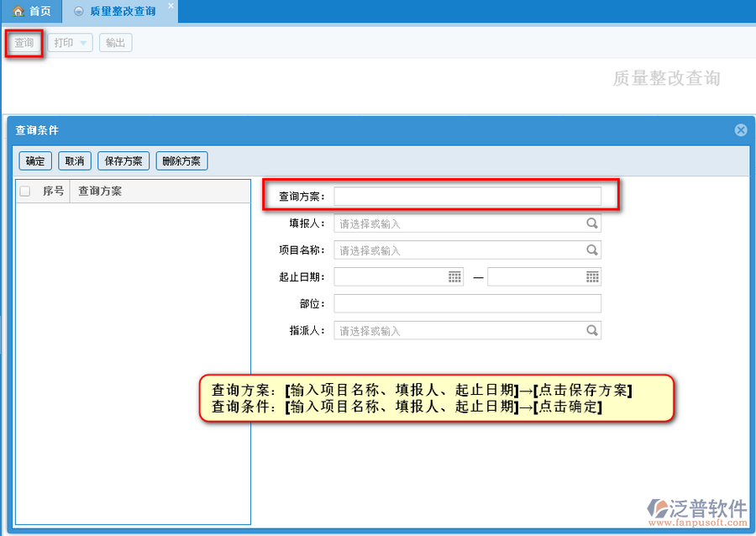
Task: Click the home icon on 首页 tab
Action: [x=18, y=11]
